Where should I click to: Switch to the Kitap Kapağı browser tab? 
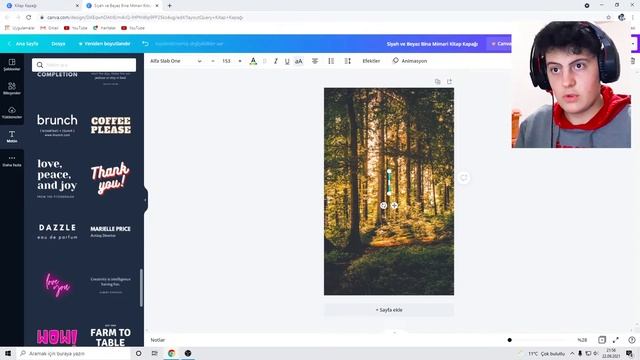pos(41,6)
